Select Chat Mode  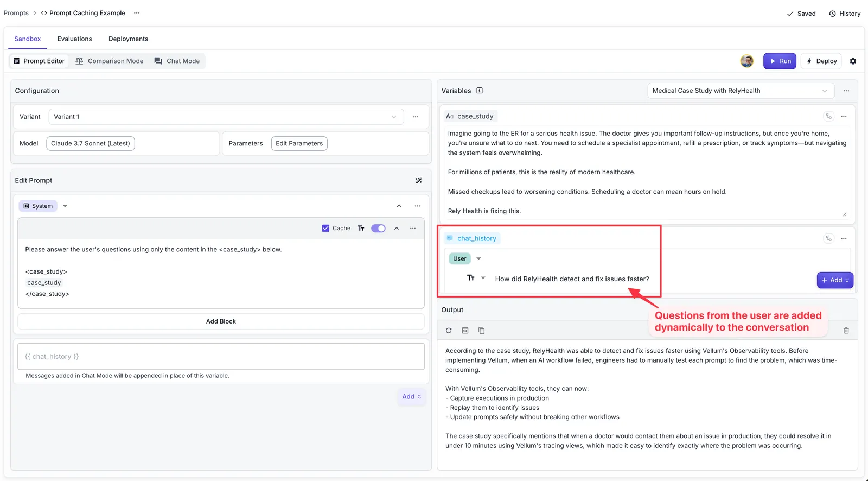click(x=177, y=61)
